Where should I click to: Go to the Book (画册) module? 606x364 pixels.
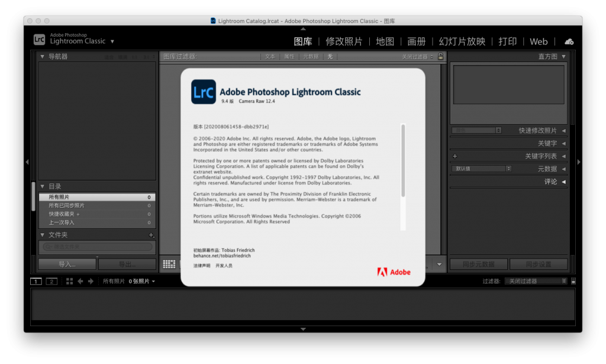pyautogui.click(x=416, y=41)
